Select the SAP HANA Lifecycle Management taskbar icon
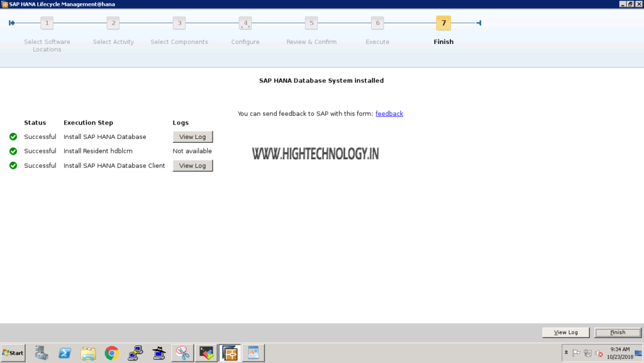Viewport: 644px width, 363px height. pyautogui.click(x=230, y=353)
